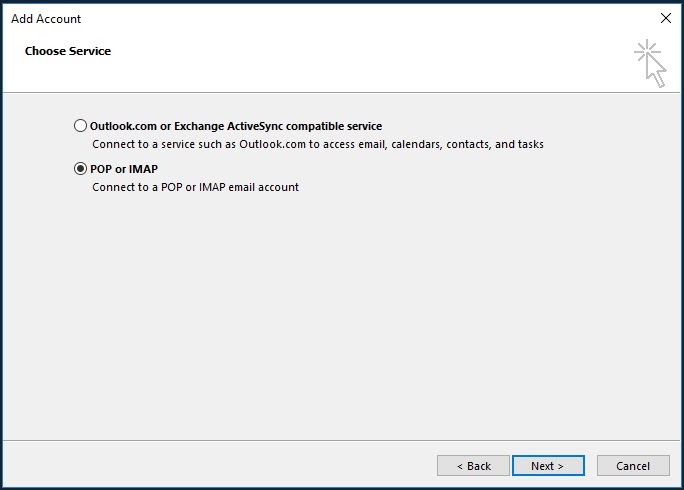Select the Outlook.com or Exchange ActiveSync radio button
The width and height of the screenshot is (684, 490).
click(80, 127)
